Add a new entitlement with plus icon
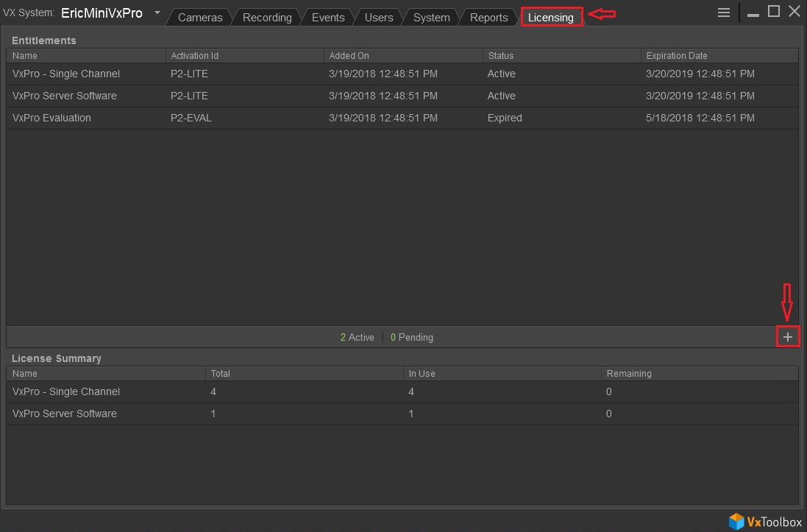This screenshot has width=807, height=532. click(787, 337)
